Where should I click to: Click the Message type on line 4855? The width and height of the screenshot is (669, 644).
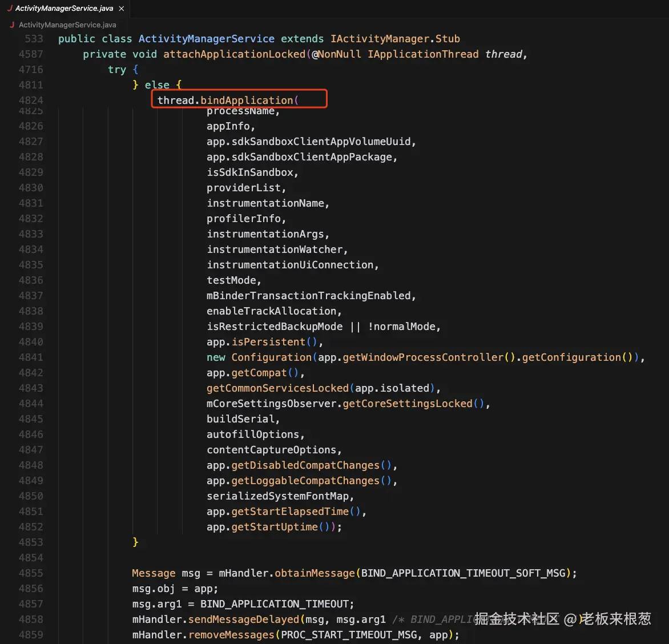pyautogui.click(x=154, y=573)
